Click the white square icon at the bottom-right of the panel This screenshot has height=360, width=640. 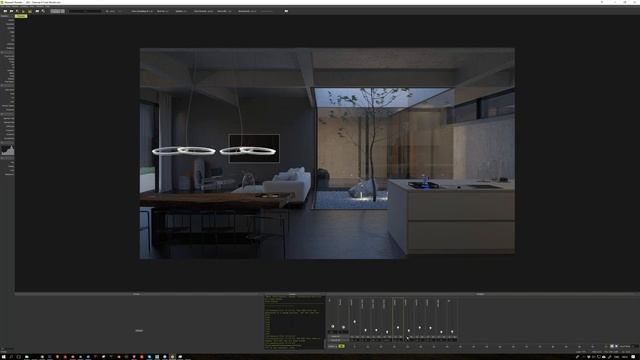tap(612, 346)
